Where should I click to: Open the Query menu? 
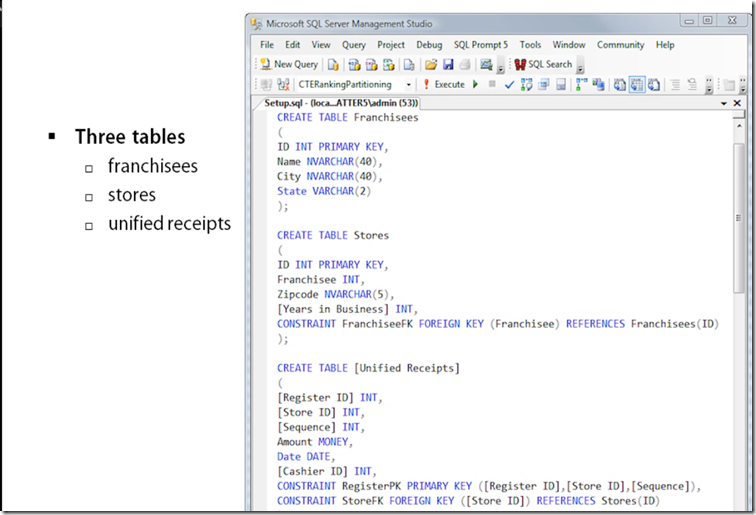click(x=353, y=45)
